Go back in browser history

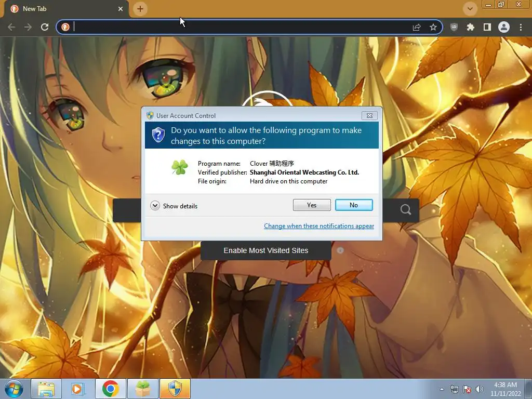click(x=11, y=27)
